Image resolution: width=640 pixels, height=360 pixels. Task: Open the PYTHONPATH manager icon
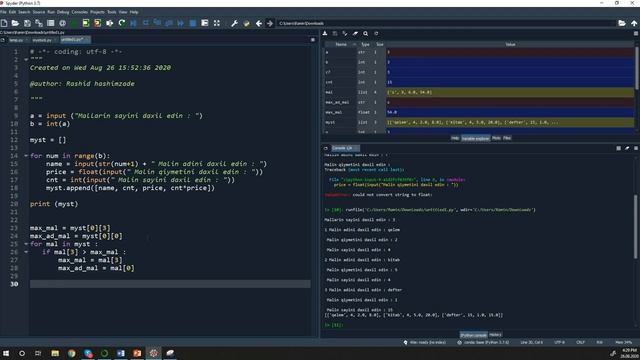coord(246,23)
